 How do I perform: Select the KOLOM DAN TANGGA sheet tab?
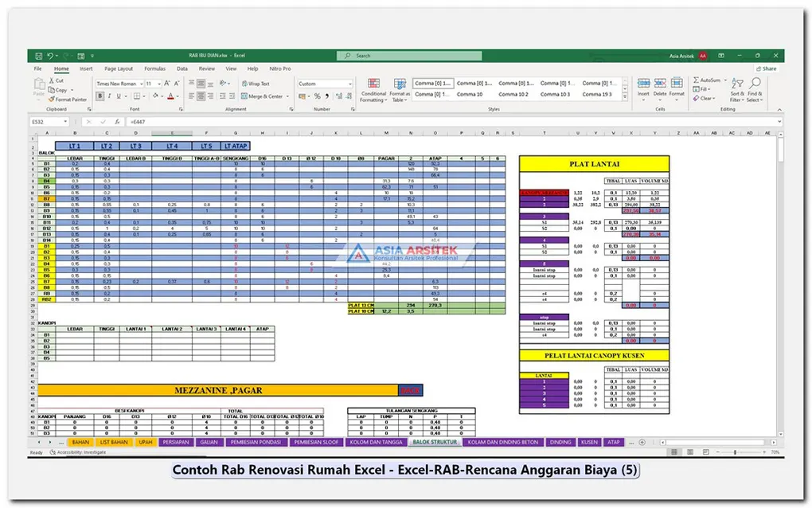tap(376, 442)
